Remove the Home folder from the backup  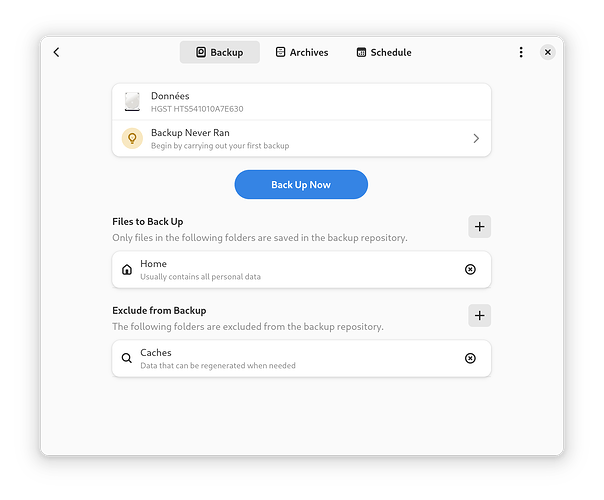pos(470,269)
